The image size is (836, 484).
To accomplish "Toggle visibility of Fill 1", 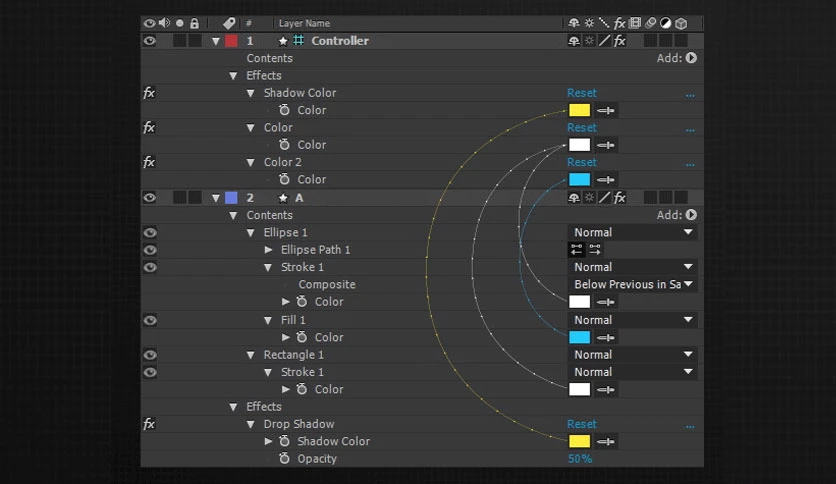I will coord(150,320).
